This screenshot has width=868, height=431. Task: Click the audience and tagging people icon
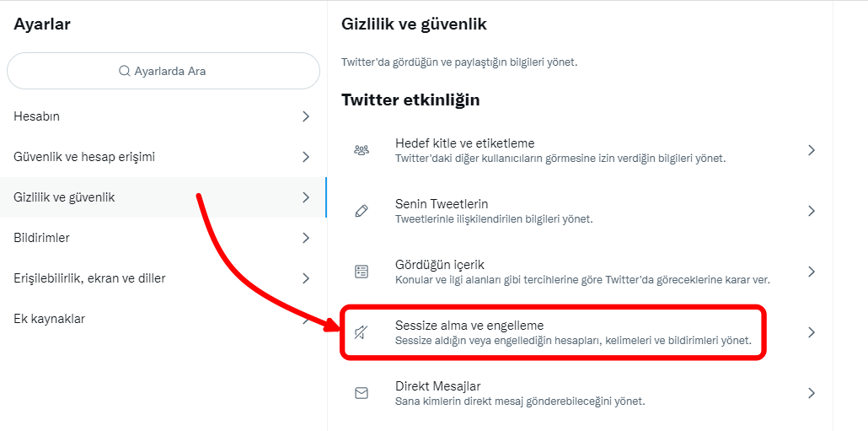(362, 150)
